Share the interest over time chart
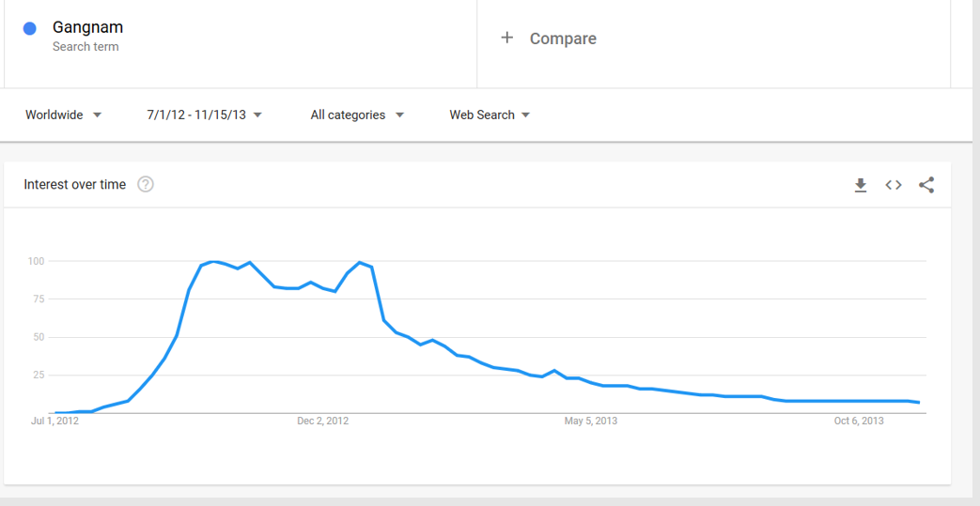The height and width of the screenshot is (506, 980). tap(926, 185)
